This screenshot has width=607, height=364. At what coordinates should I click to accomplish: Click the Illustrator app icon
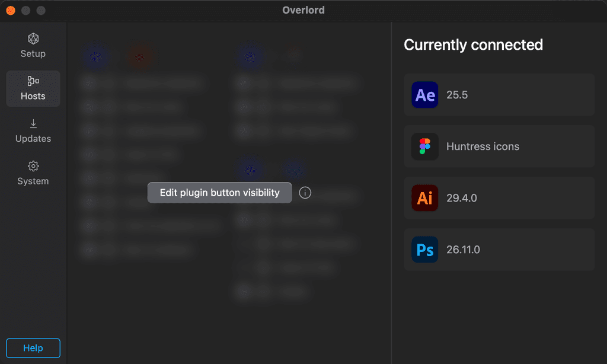(x=425, y=198)
